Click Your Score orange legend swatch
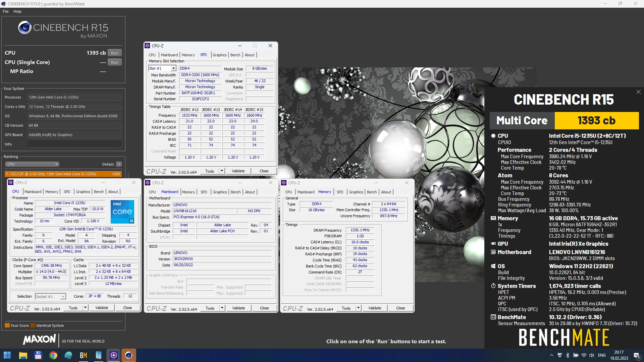The image size is (644, 362). pos(7,325)
